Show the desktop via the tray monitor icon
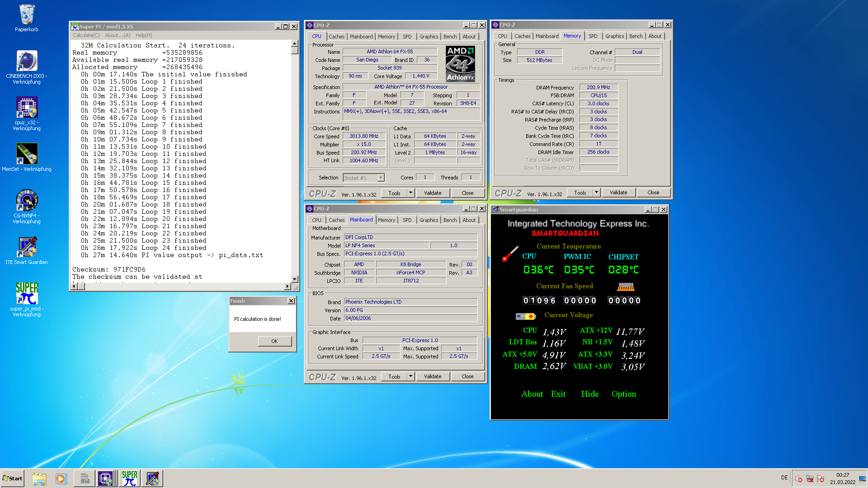This screenshot has height=488, width=868. pos(863,479)
